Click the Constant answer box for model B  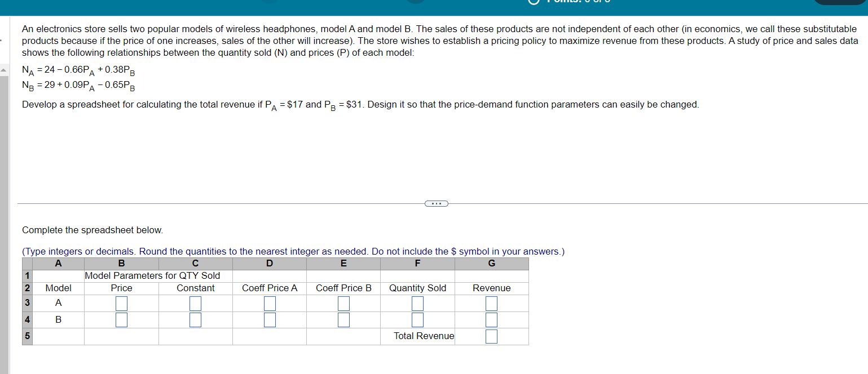(x=195, y=319)
